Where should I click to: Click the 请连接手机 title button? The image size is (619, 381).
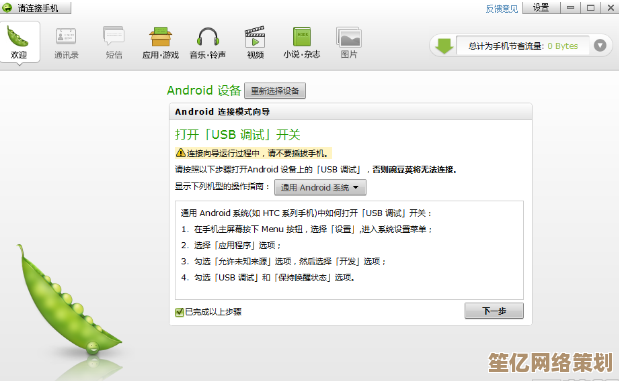click(x=36, y=8)
